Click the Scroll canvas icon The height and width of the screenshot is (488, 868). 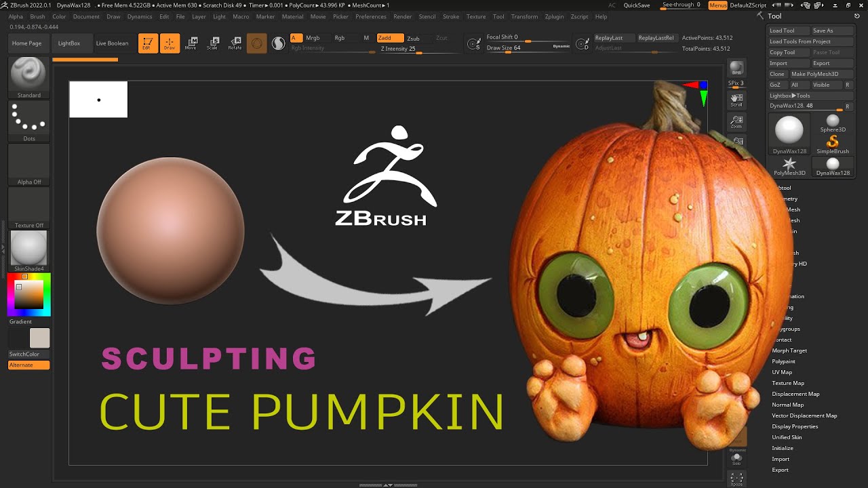[x=736, y=101]
